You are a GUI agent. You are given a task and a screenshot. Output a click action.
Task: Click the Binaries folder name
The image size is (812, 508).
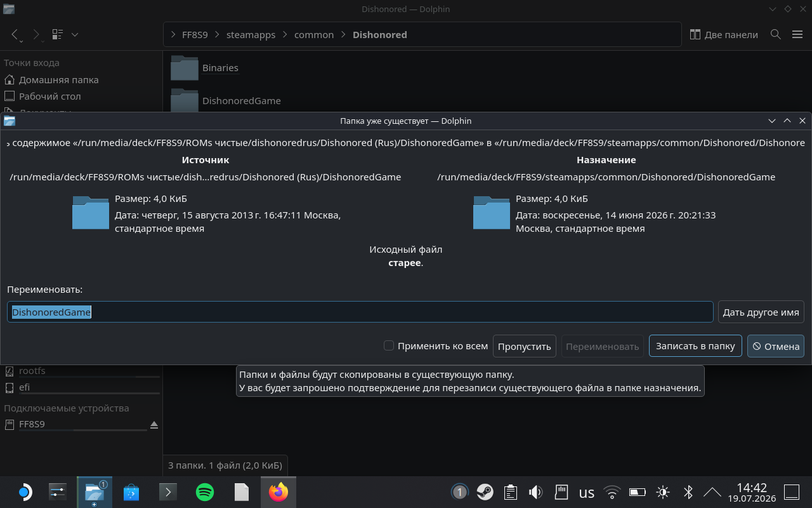coord(220,68)
